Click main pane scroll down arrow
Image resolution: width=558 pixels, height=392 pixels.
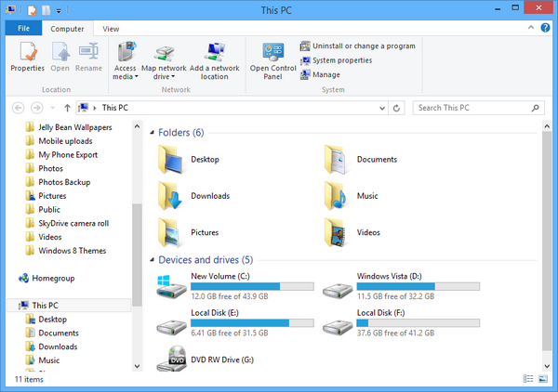(547, 366)
